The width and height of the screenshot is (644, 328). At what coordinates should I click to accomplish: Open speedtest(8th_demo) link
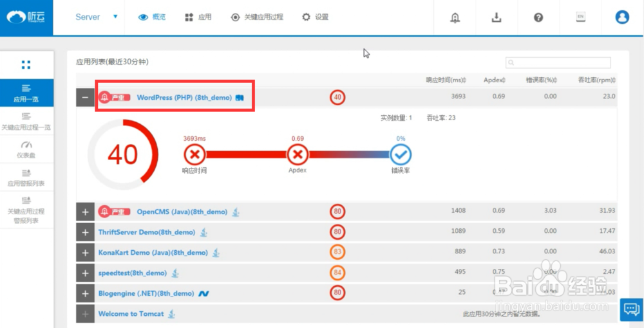click(132, 273)
